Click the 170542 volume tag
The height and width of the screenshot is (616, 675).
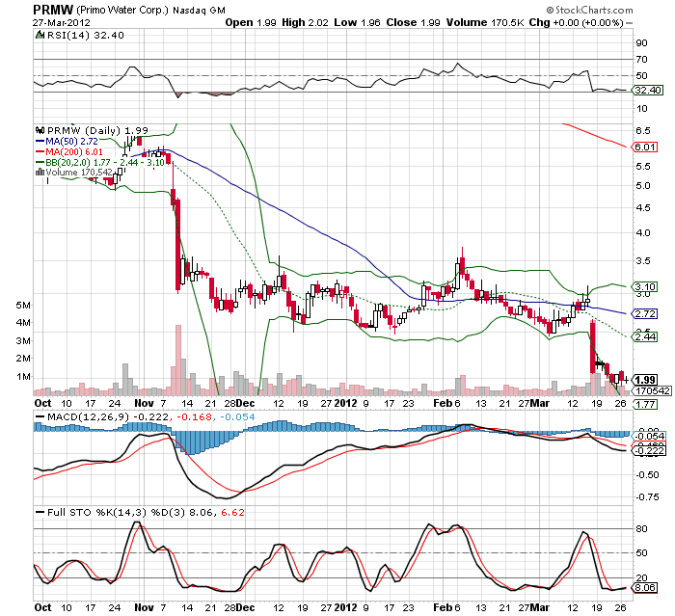click(x=652, y=390)
